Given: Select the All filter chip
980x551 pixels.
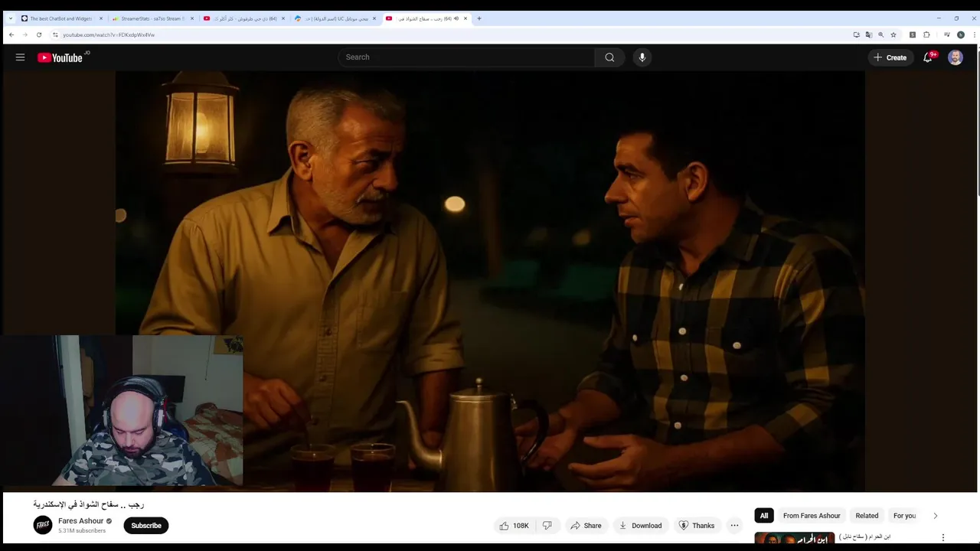Looking at the screenshot, I should (763, 516).
